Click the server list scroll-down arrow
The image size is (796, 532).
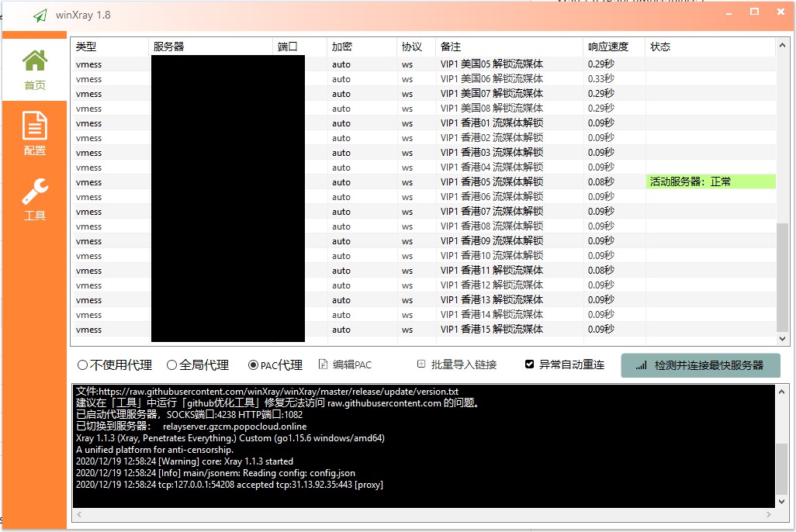point(782,339)
